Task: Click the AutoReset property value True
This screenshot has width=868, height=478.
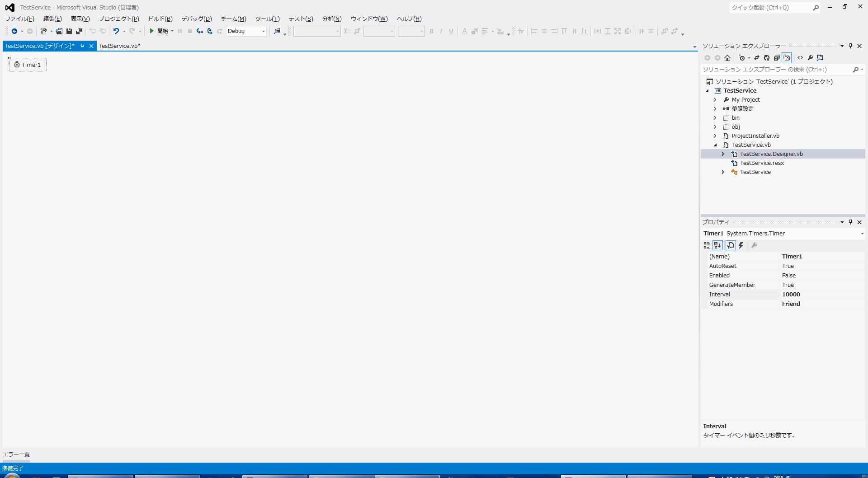Action: (822, 266)
